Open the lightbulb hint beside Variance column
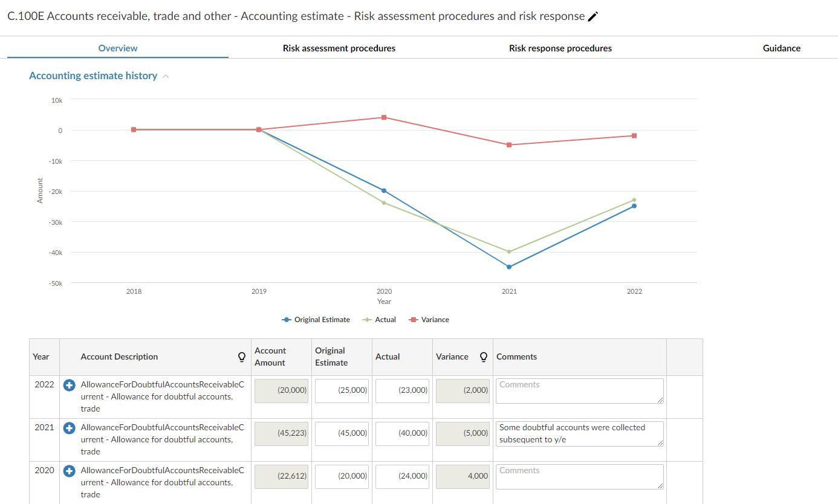 click(x=483, y=357)
